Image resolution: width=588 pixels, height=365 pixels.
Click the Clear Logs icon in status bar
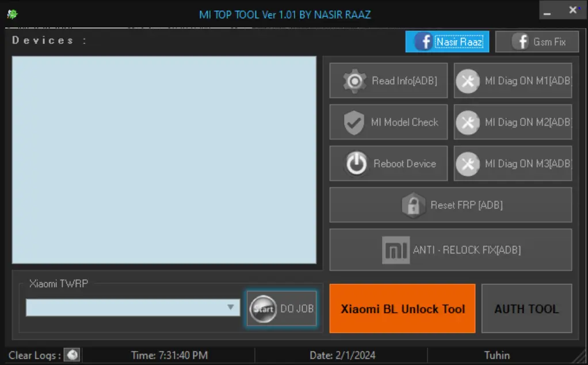click(72, 355)
